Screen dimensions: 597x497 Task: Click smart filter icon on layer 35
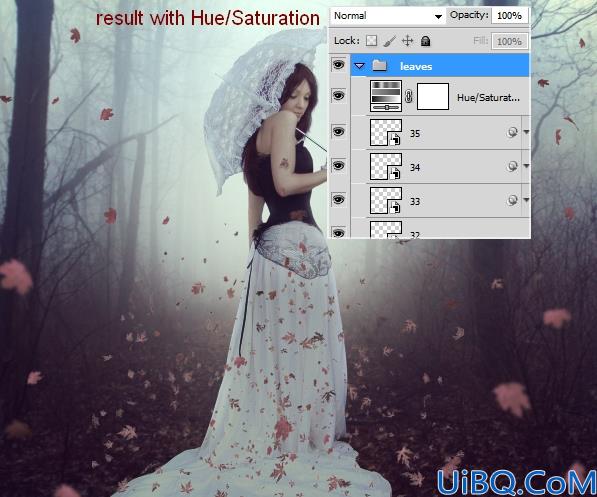pos(512,132)
